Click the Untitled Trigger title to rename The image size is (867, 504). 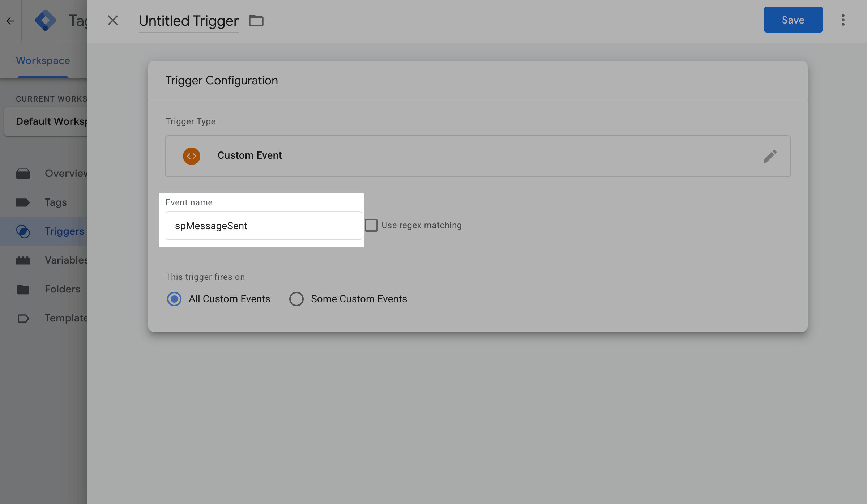tap(189, 21)
